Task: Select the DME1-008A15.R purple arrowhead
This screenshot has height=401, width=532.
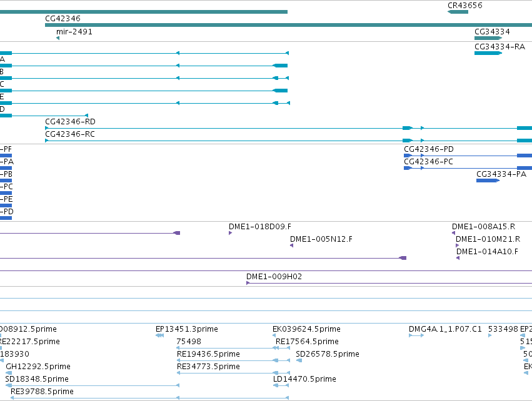Action: point(454,233)
